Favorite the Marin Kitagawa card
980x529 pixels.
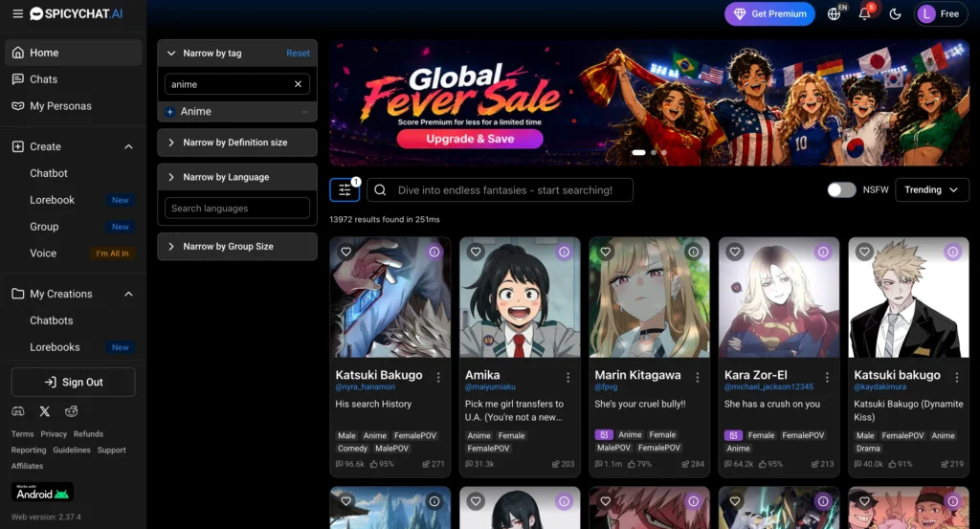(x=605, y=252)
